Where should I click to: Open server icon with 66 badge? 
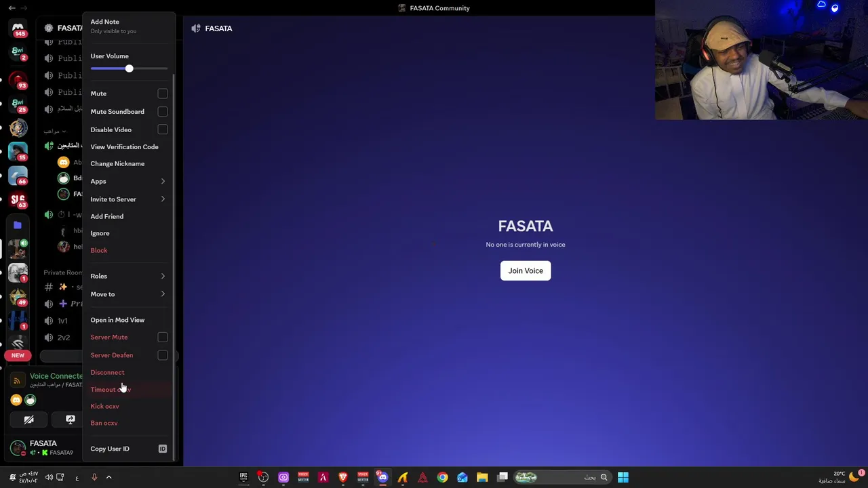tap(18, 176)
